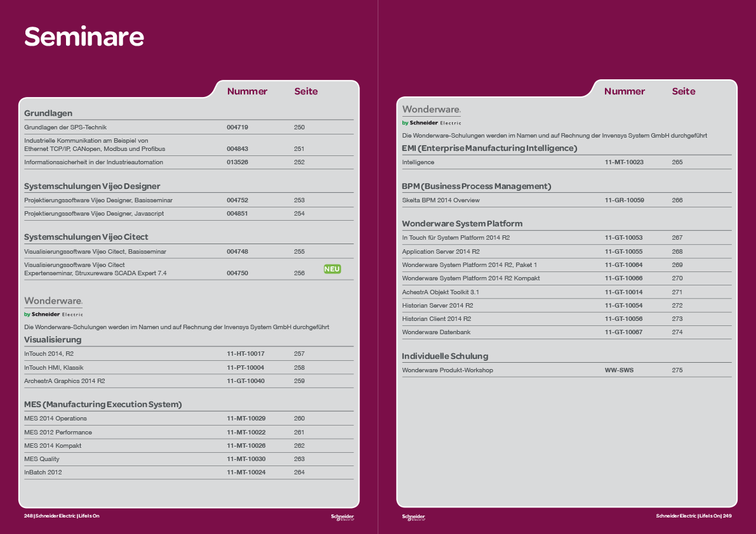Select the Visualisierung section heading

pos(53,339)
